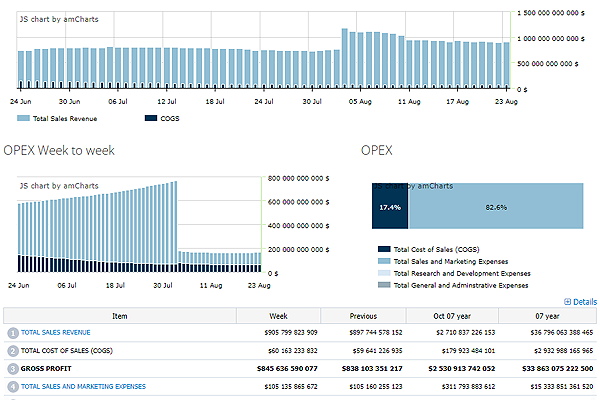Expand the Details section

pos(584,301)
